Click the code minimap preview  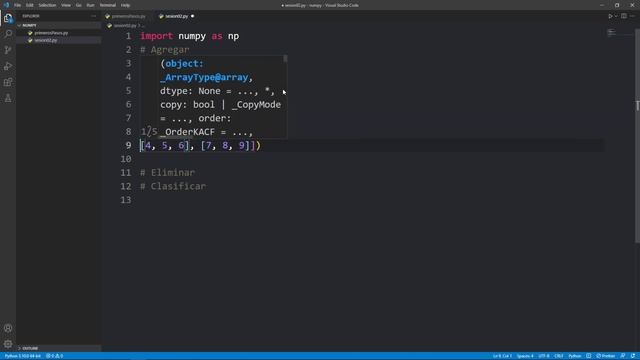(x=612, y=32)
